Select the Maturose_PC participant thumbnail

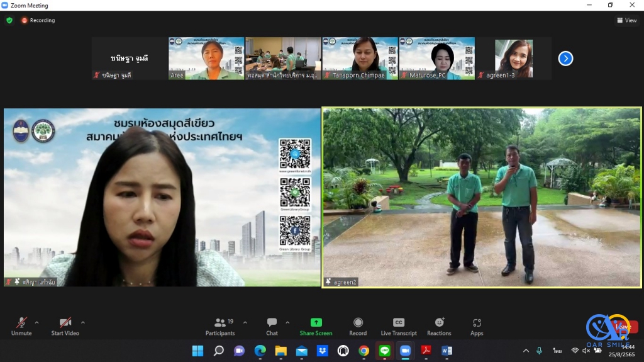(x=436, y=59)
